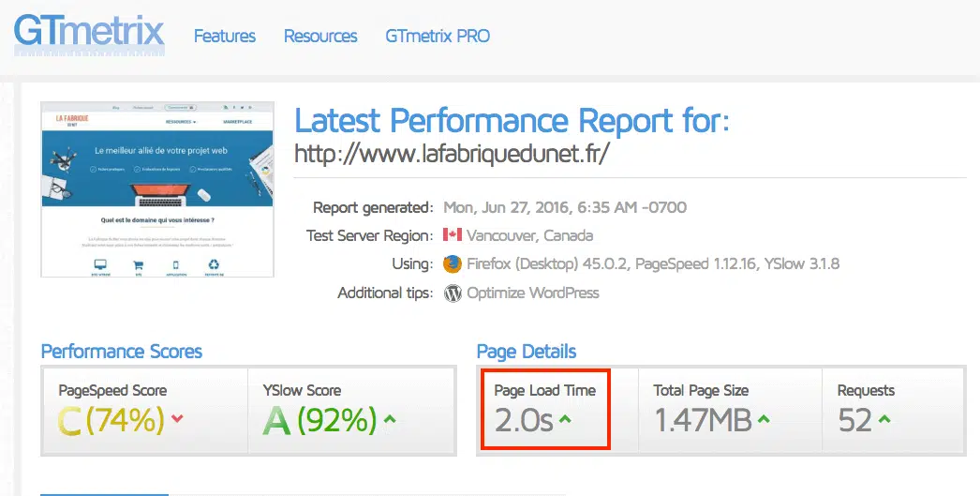980x496 pixels.
Task: Go to GTmetrix PRO page
Action: [437, 37]
